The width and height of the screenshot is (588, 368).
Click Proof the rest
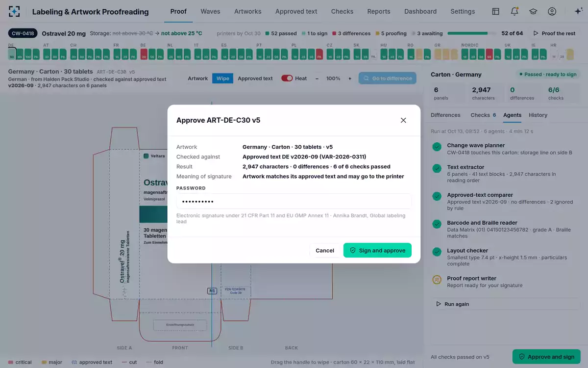coord(554,33)
